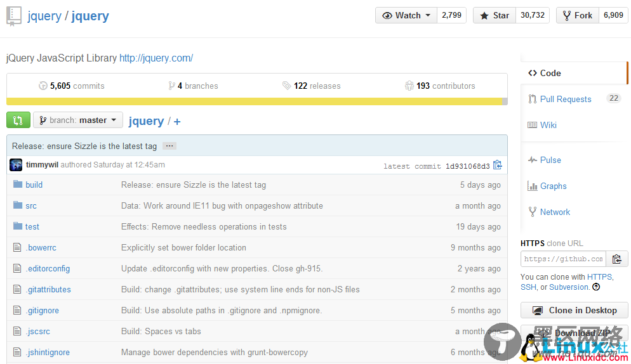Click the Pull Requests icon in sidebar
Image resolution: width=631 pixels, height=364 pixels.
(533, 99)
